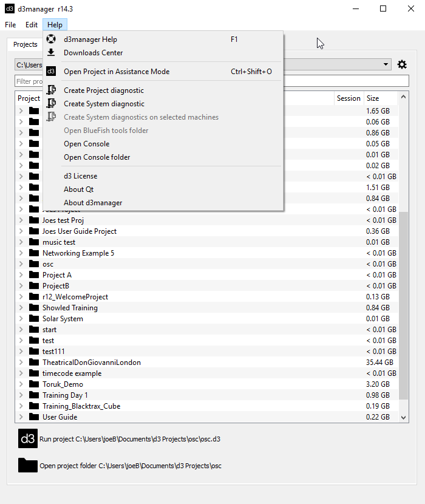Select Create System diagnostic

tap(163, 104)
